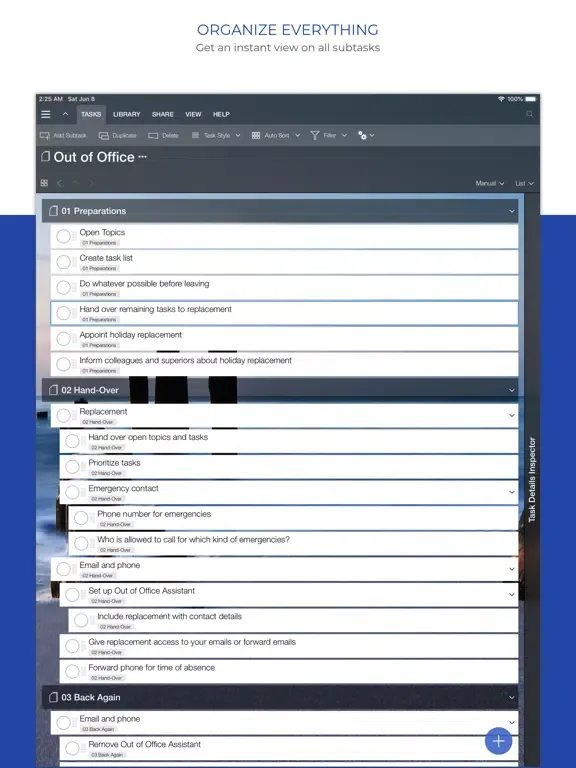
Task: Click the blue plus add button
Action: coord(498,741)
